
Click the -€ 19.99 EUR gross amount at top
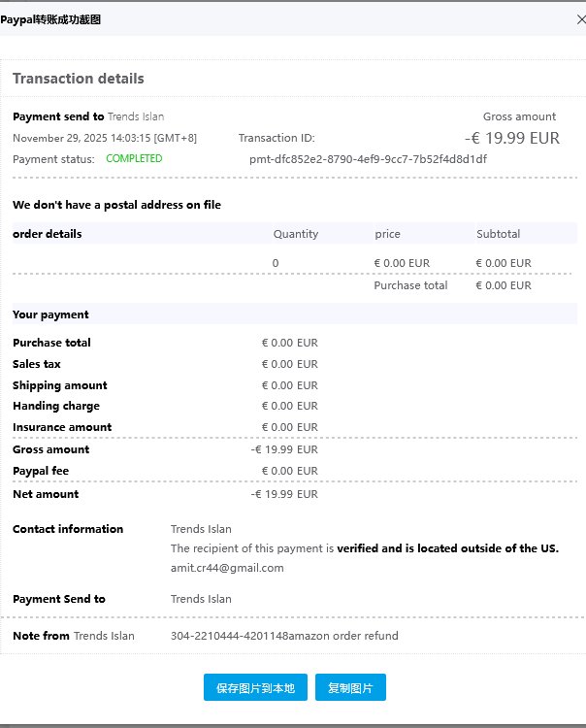point(512,138)
